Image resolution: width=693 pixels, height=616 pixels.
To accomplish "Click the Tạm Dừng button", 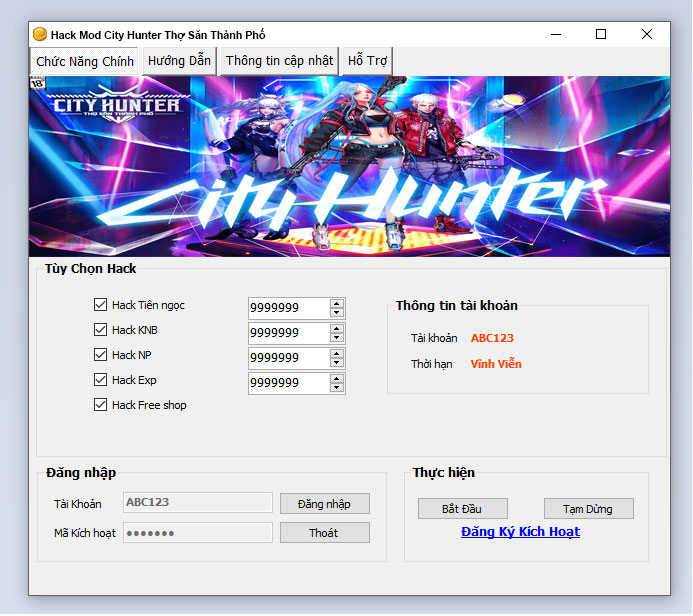I will (x=588, y=509).
